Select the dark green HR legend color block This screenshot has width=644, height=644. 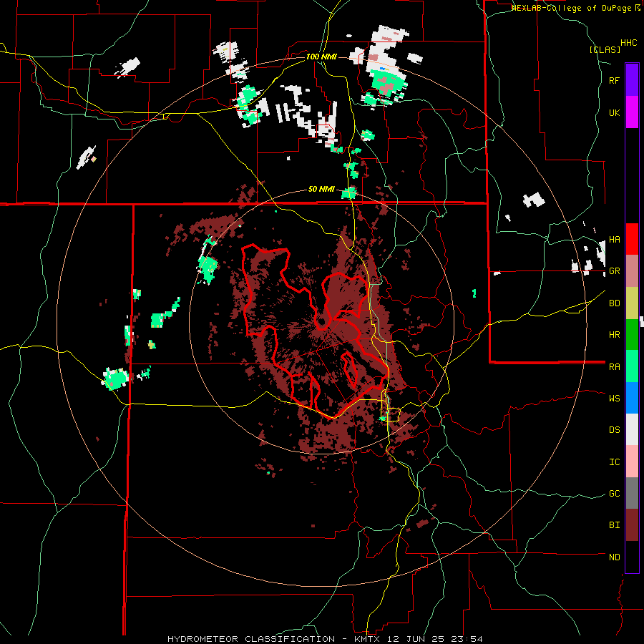tap(632, 335)
